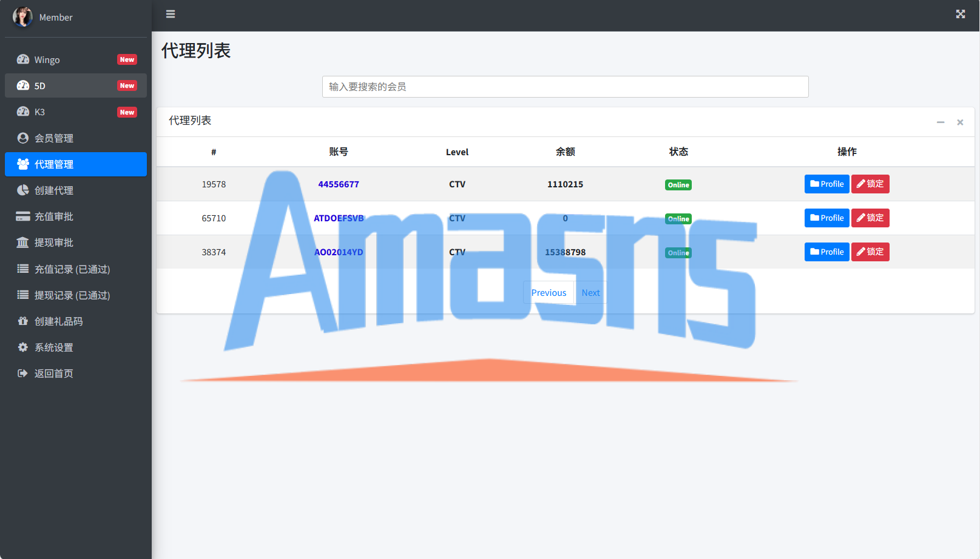Viewport: 980px width, 559px height.
Task: Click the K3 gauge icon
Action: [23, 112]
